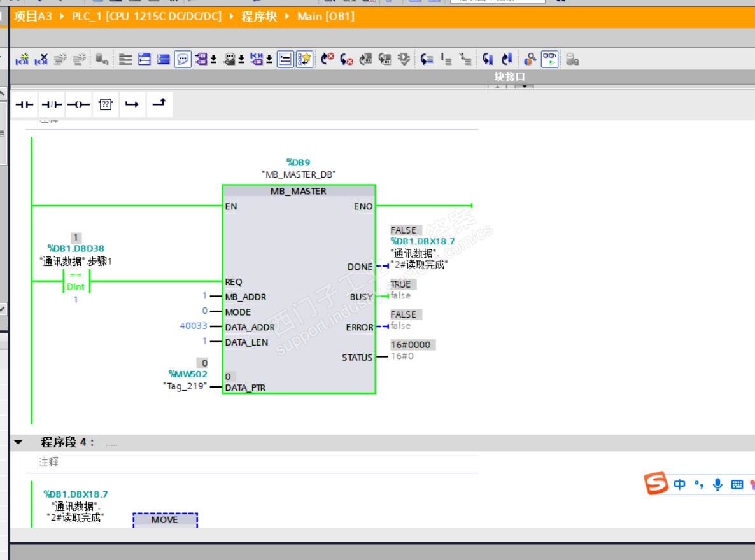Viewport: 755px width, 560px height.
Task: Click the 块接口 block interface header
Action: click(x=510, y=76)
